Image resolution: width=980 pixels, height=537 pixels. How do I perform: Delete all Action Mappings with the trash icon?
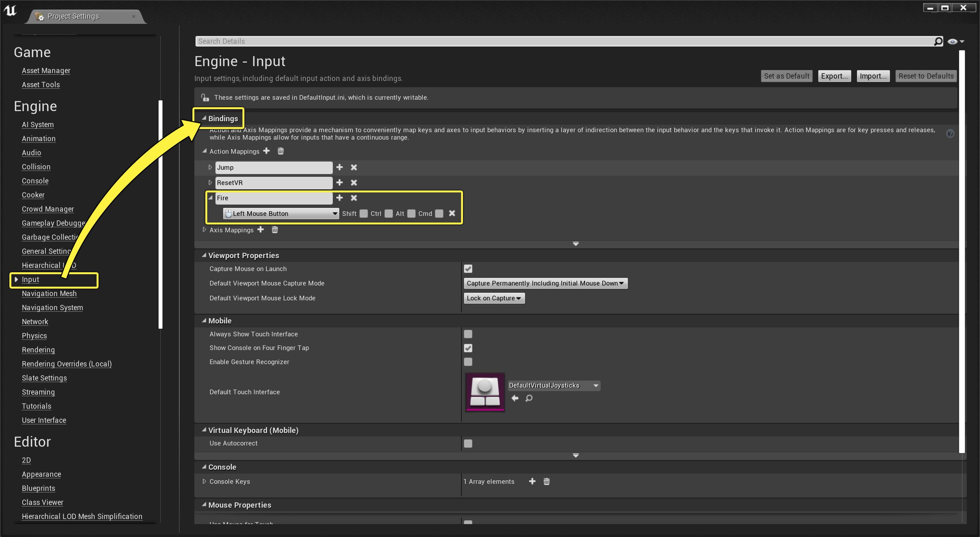pos(280,151)
